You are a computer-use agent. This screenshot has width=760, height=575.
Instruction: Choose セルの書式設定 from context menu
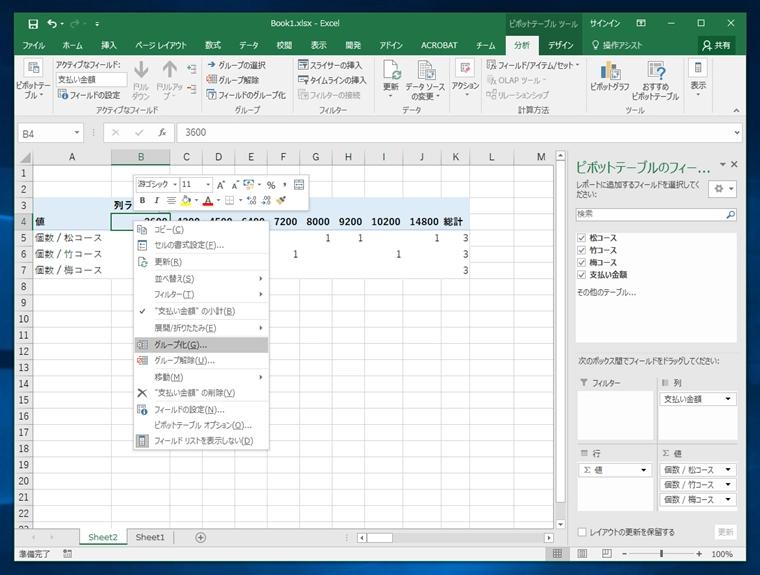point(201,245)
